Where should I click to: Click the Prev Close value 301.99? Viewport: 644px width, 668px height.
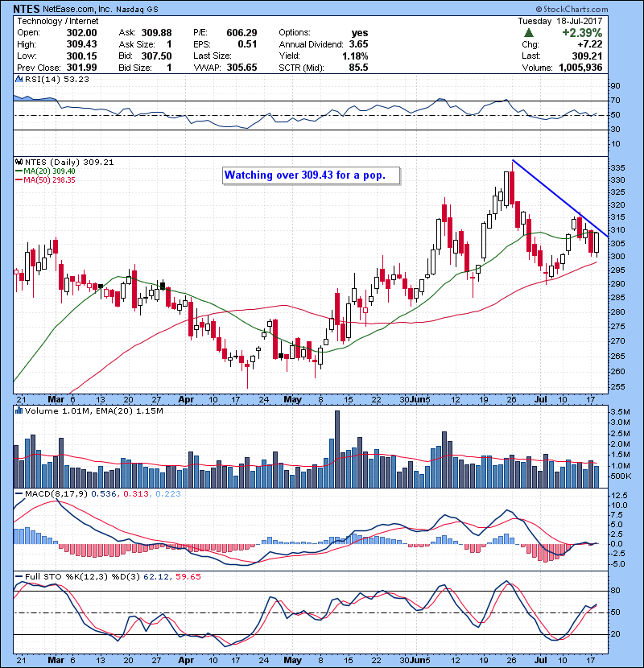81,68
